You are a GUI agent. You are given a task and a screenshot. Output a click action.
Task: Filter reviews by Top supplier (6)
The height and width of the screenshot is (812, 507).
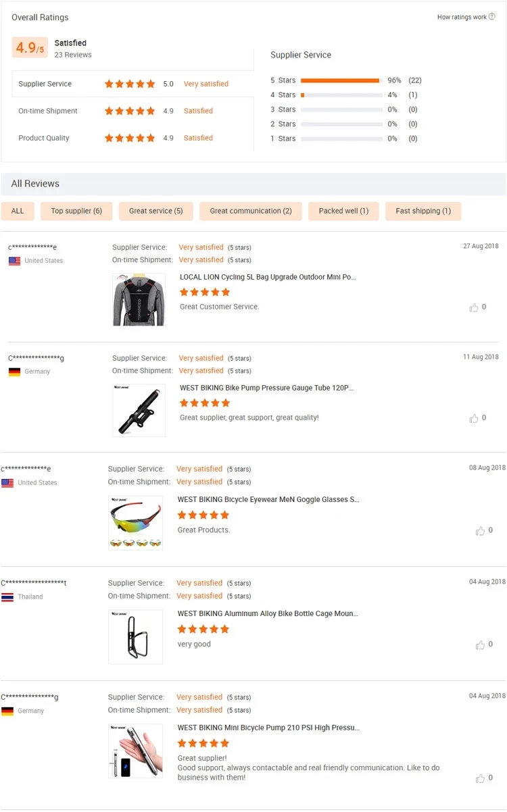tap(76, 211)
